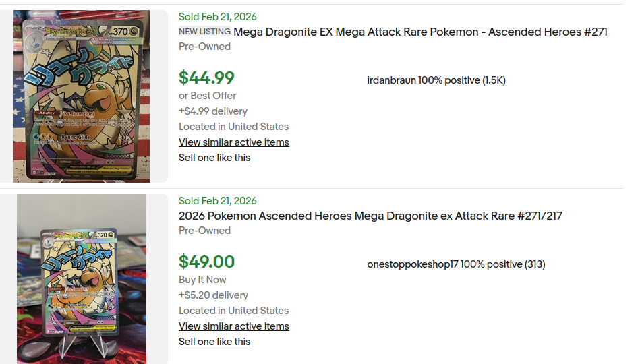The width and height of the screenshot is (638, 364).
Task: Click 'Sold Feb 21, 2026' on the second listing
Action: (217, 200)
